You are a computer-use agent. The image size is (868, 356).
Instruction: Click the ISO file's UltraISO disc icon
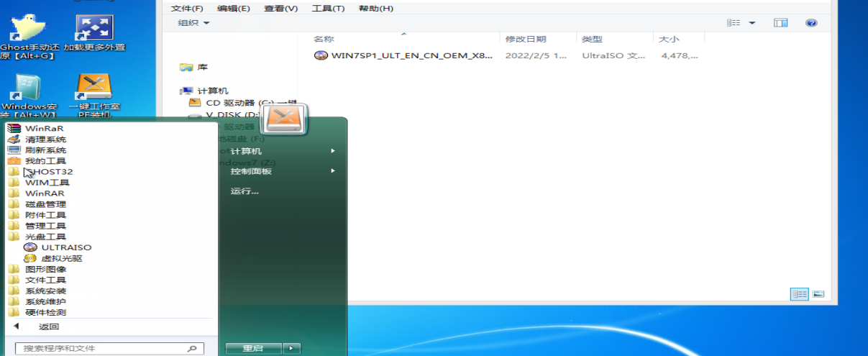pos(321,55)
